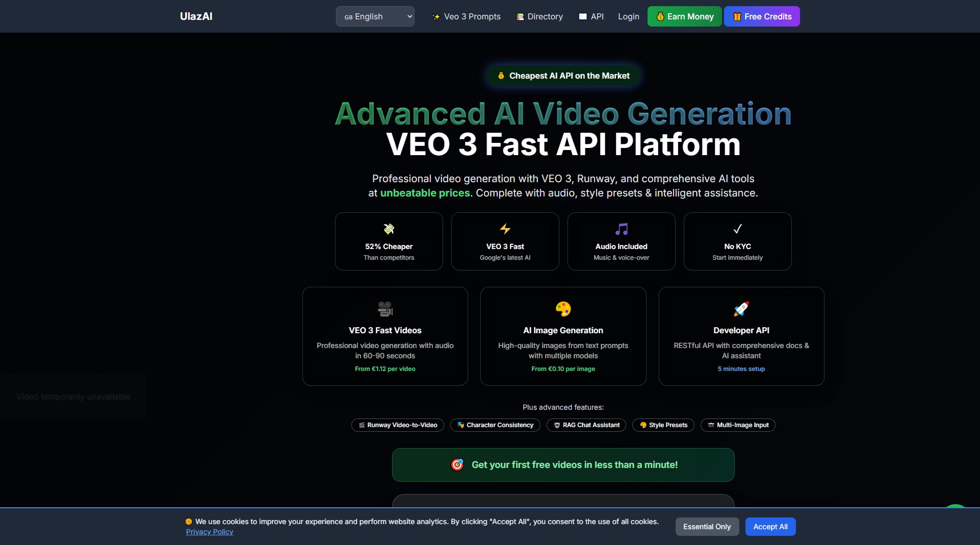This screenshot has width=980, height=545.
Task: Click the money bag icon in Cheapest badge
Action: click(501, 76)
